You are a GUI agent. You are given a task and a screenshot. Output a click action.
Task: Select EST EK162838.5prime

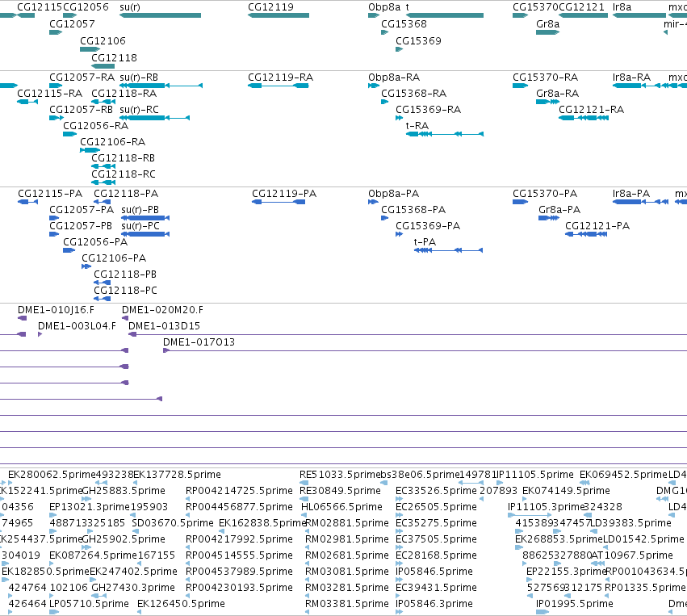point(262,523)
